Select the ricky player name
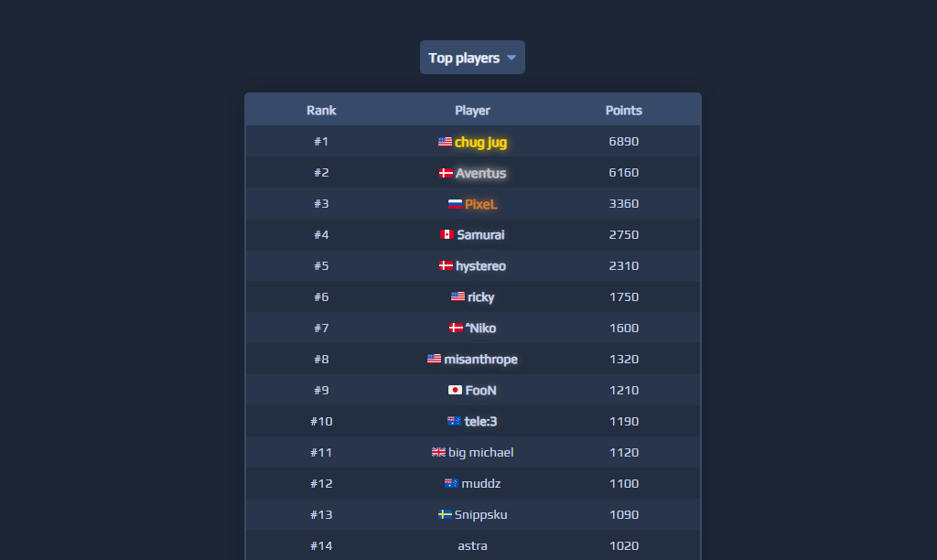The width and height of the screenshot is (937, 560). pos(480,297)
